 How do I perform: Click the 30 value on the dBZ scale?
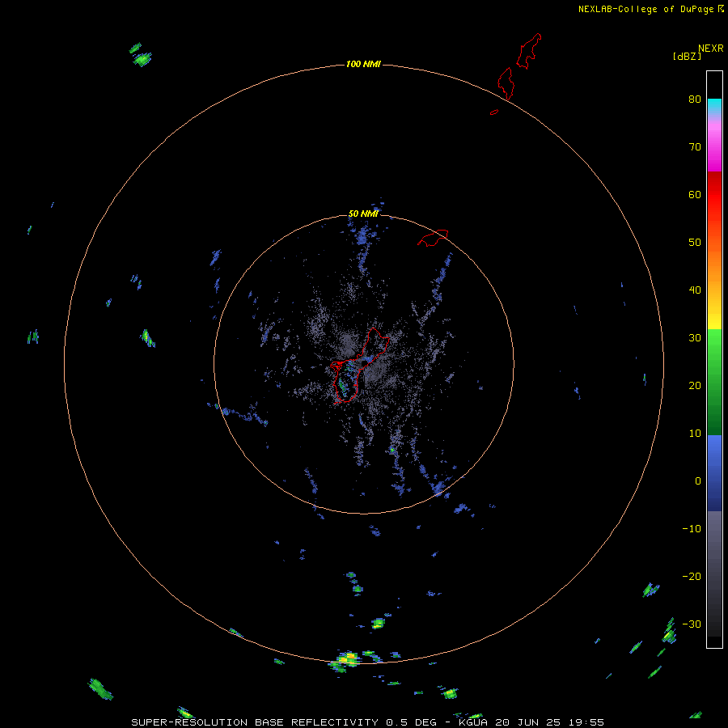tap(695, 338)
